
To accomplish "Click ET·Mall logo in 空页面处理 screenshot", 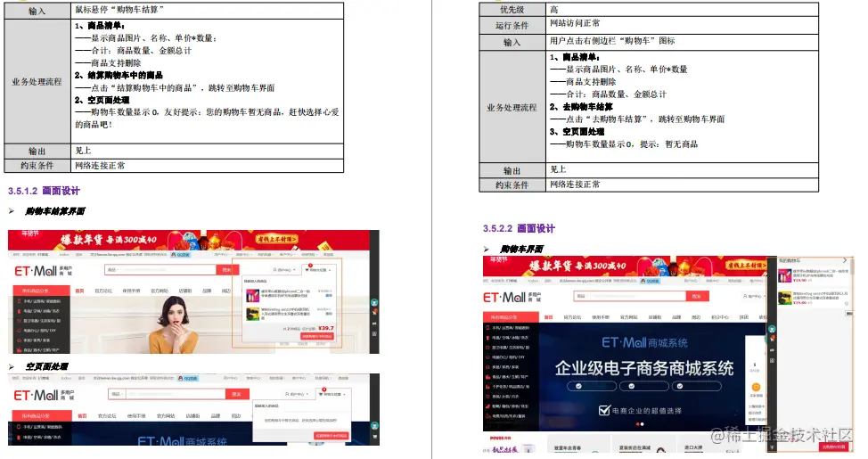I will tap(43, 396).
